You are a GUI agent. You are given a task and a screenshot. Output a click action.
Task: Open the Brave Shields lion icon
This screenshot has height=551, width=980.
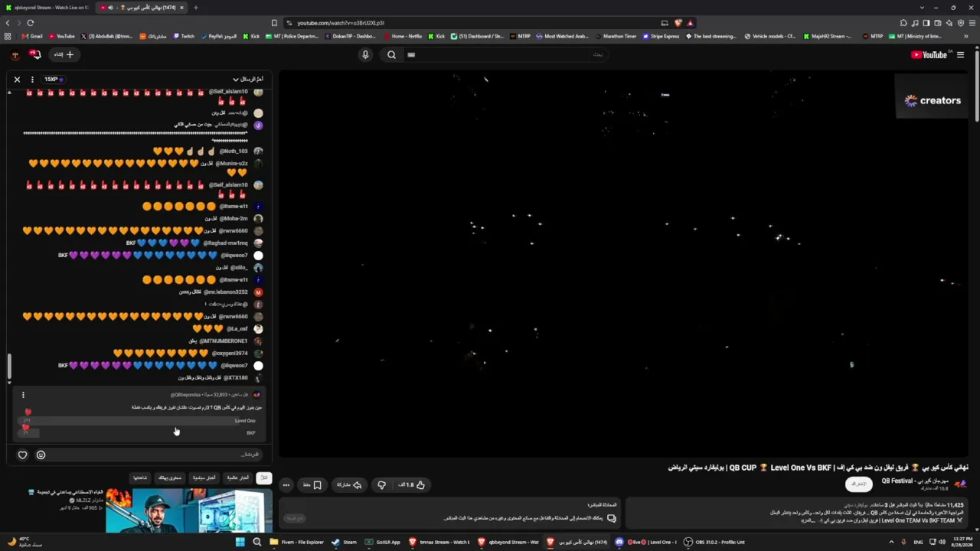pyautogui.click(x=678, y=23)
